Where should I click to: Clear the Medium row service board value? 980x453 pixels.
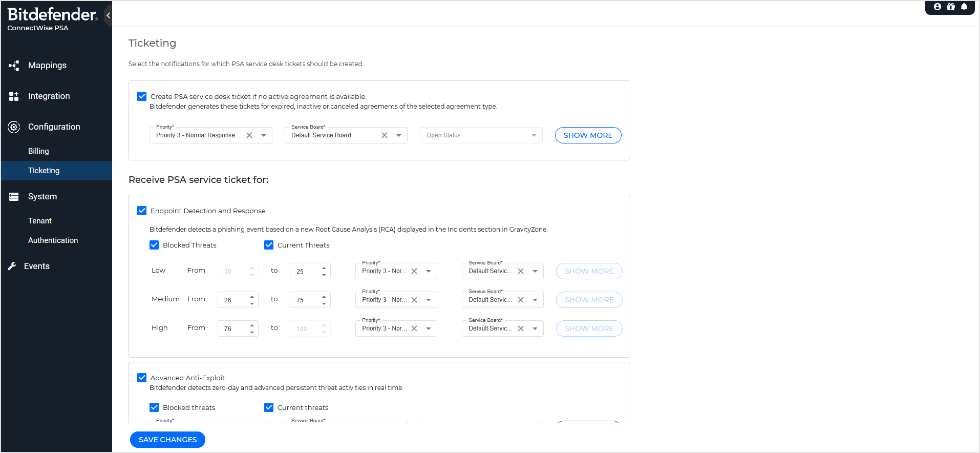coord(521,300)
